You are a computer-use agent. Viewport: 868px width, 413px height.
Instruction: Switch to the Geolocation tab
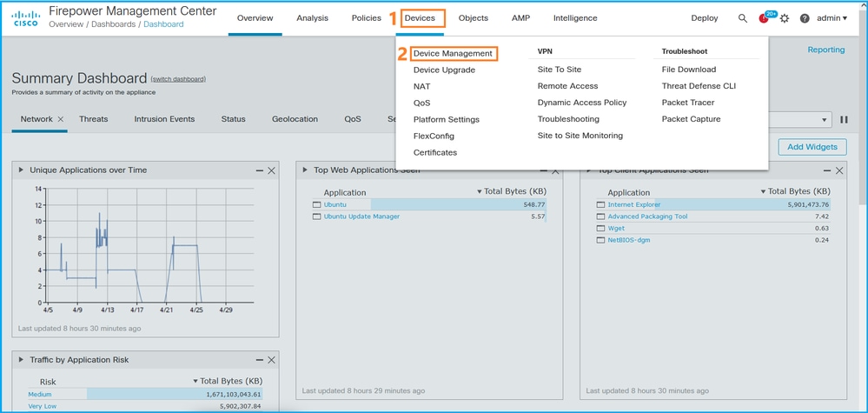(295, 119)
